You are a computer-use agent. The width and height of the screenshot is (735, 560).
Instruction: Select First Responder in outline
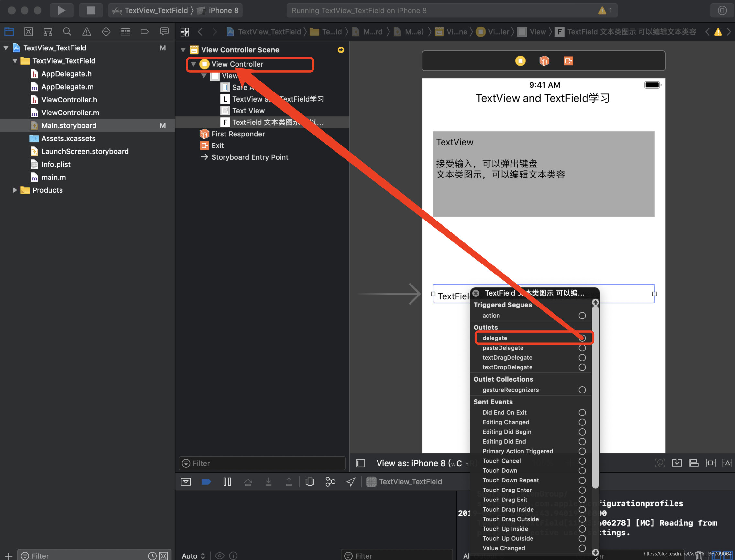pos(238,134)
